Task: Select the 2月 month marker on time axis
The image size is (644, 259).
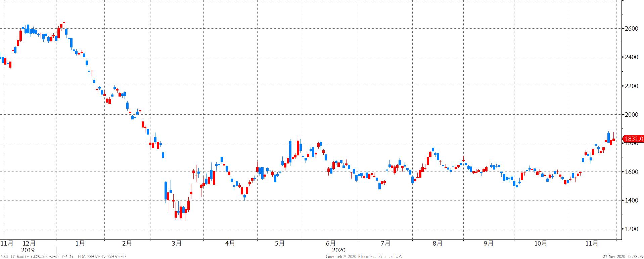Action: (x=127, y=244)
